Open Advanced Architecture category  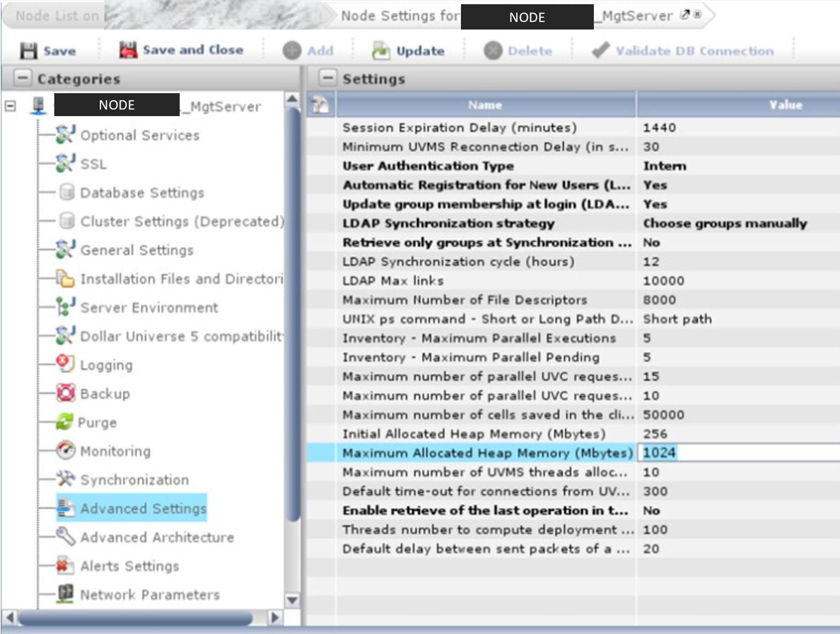(x=157, y=537)
